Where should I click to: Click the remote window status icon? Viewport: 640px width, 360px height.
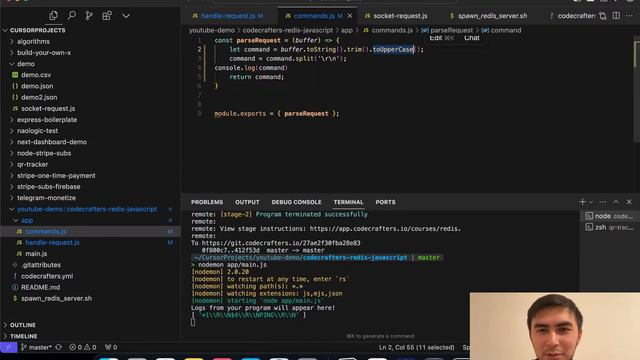point(9,347)
